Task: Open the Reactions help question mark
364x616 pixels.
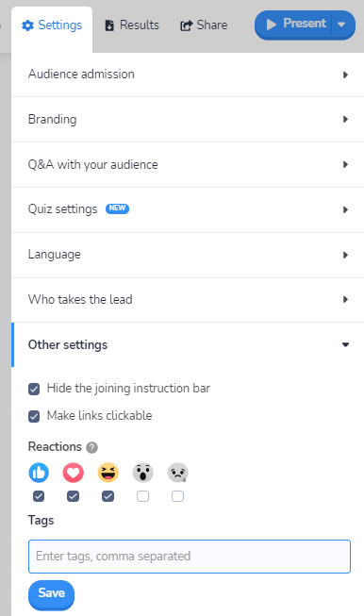Action: (x=91, y=447)
